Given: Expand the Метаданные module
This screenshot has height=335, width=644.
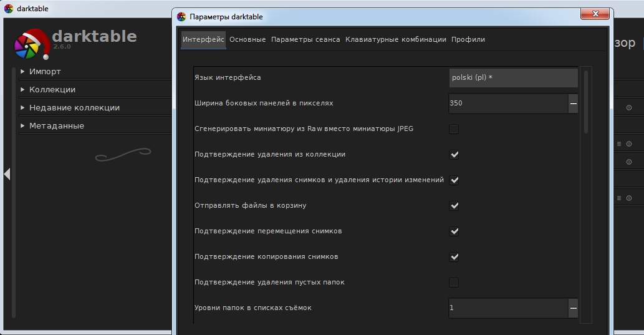Looking at the screenshot, I should click(56, 126).
